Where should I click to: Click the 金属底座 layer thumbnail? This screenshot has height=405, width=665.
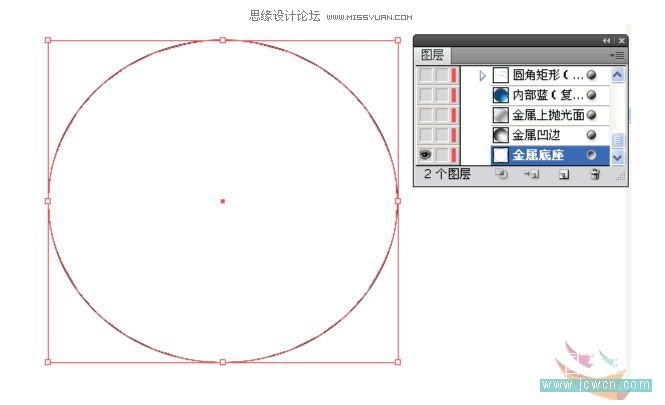pyautogui.click(x=500, y=155)
